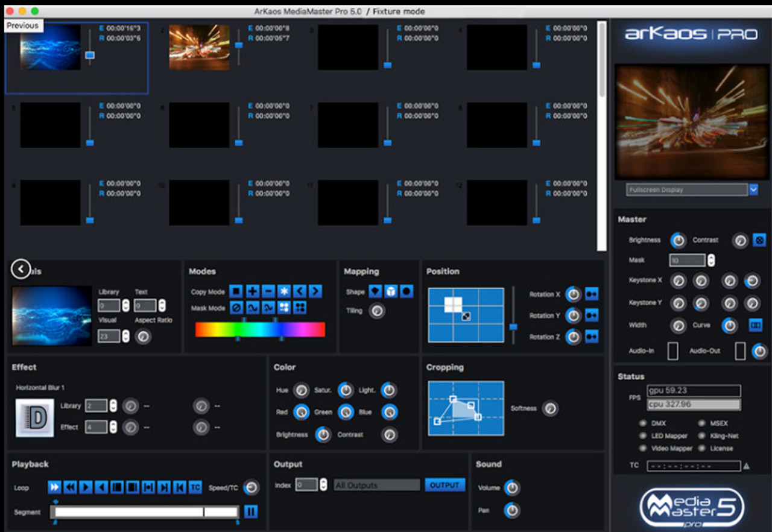The height and width of the screenshot is (532, 772).
Task: Click the forward play triangle in Playback
Action: pyautogui.click(x=86, y=487)
